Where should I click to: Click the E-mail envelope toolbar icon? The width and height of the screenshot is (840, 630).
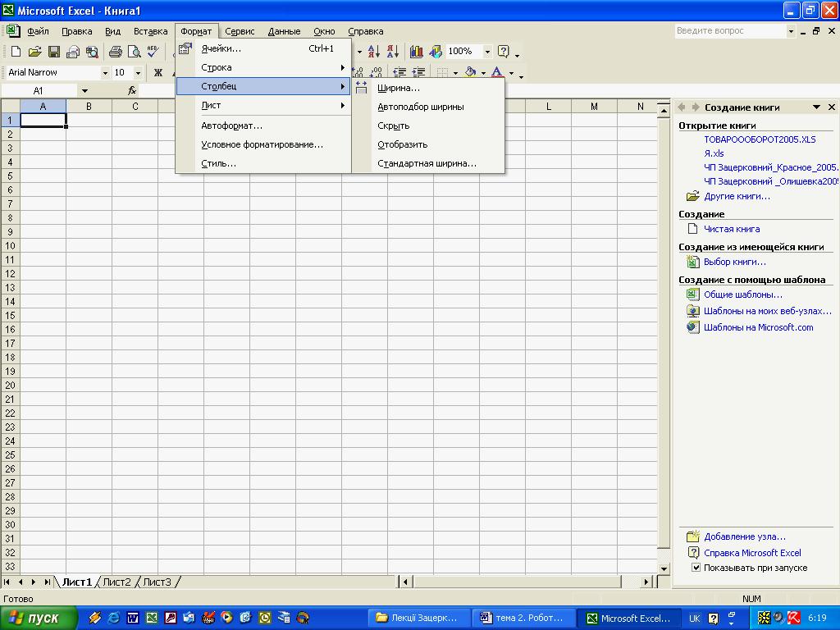pos(73,52)
